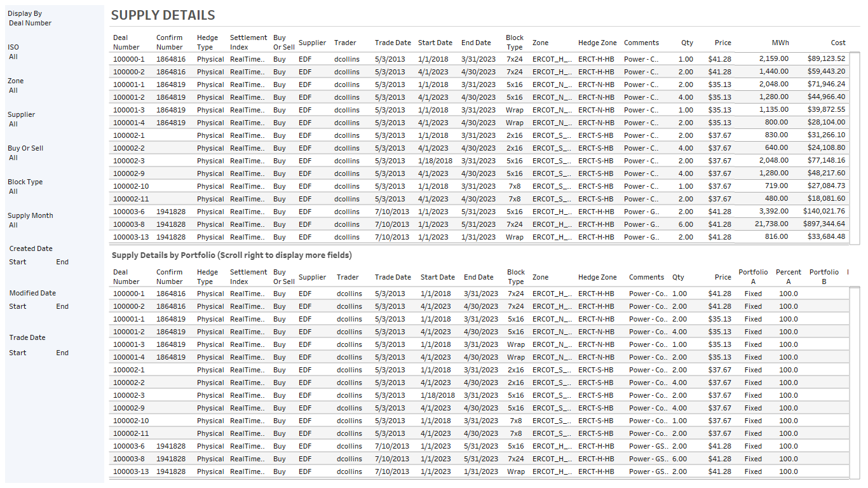The height and width of the screenshot is (488, 868).
Task: Open the Zone filter set to All
Action: [17, 90]
